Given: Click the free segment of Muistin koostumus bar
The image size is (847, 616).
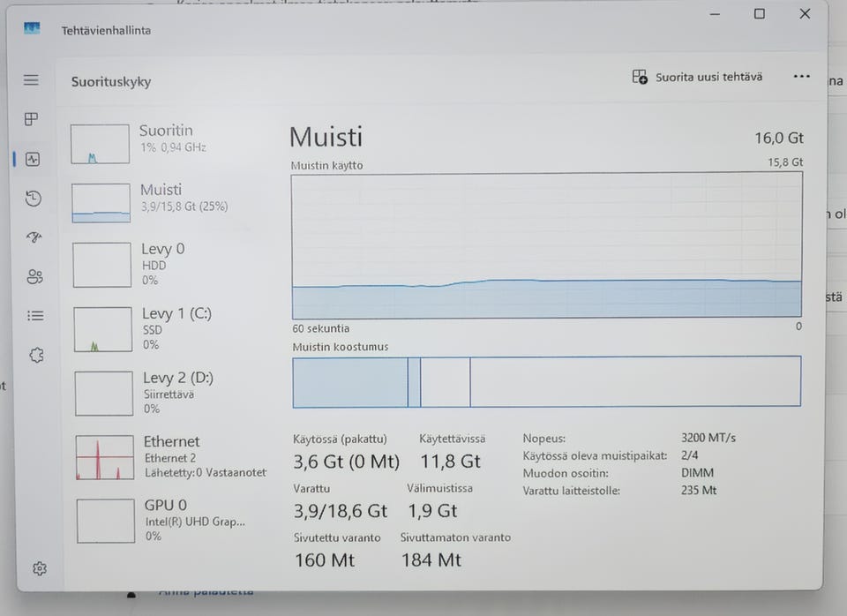Looking at the screenshot, I should [635, 381].
